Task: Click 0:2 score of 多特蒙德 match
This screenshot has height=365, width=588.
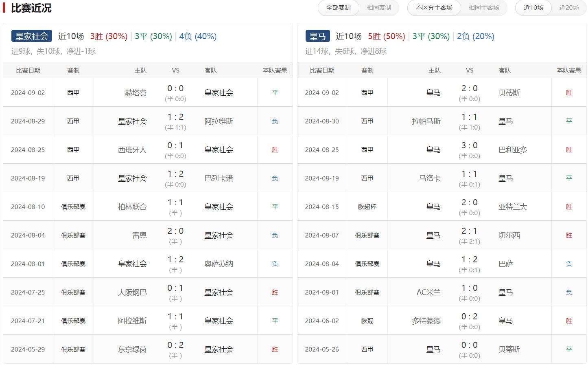Action: point(470,317)
